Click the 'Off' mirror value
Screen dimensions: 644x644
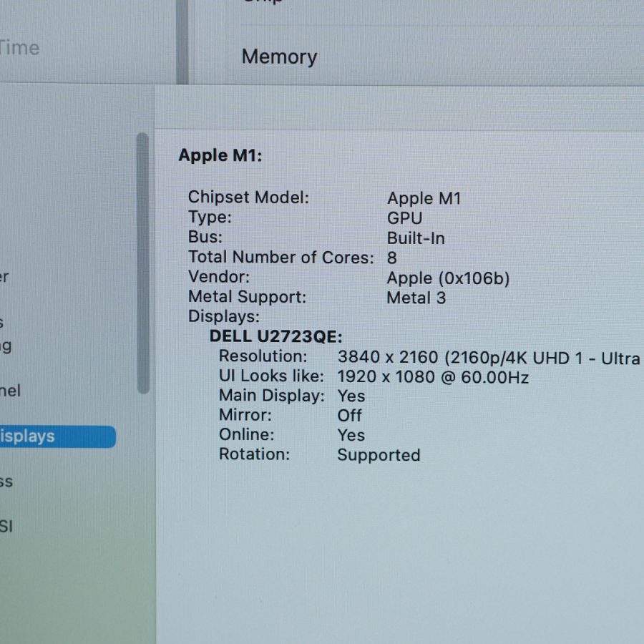coord(349,416)
